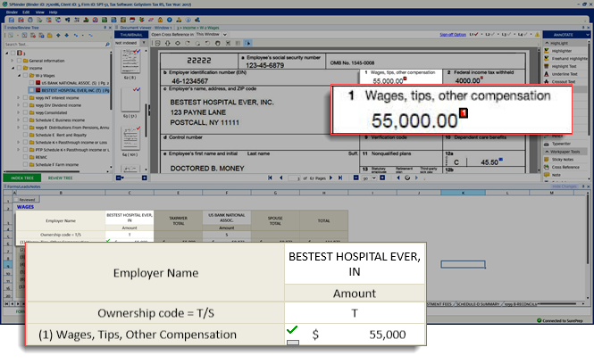Viewport: 594px width, 364px height.
Task: Collapse the W-2 Wages tree node
Action: pos(19,75)
